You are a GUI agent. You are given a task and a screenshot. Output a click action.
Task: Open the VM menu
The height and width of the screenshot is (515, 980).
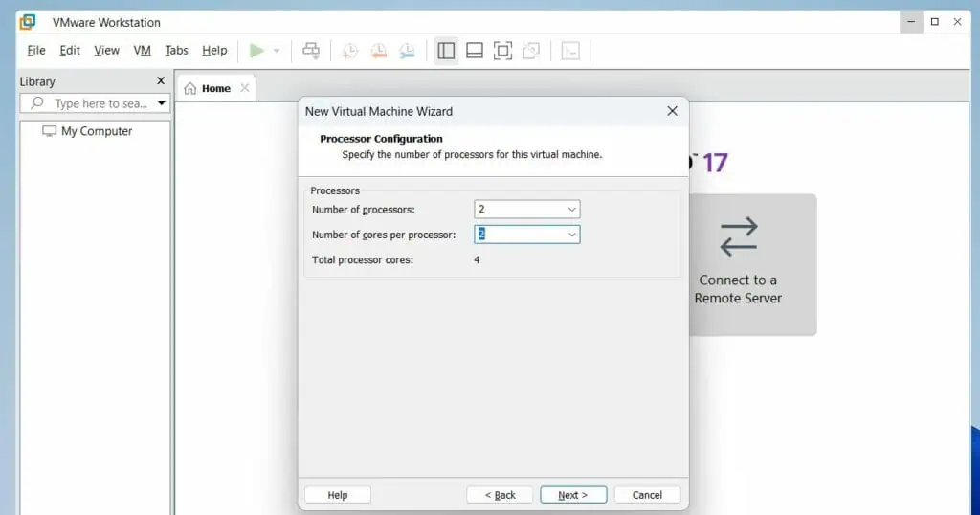tap(142, 50)
